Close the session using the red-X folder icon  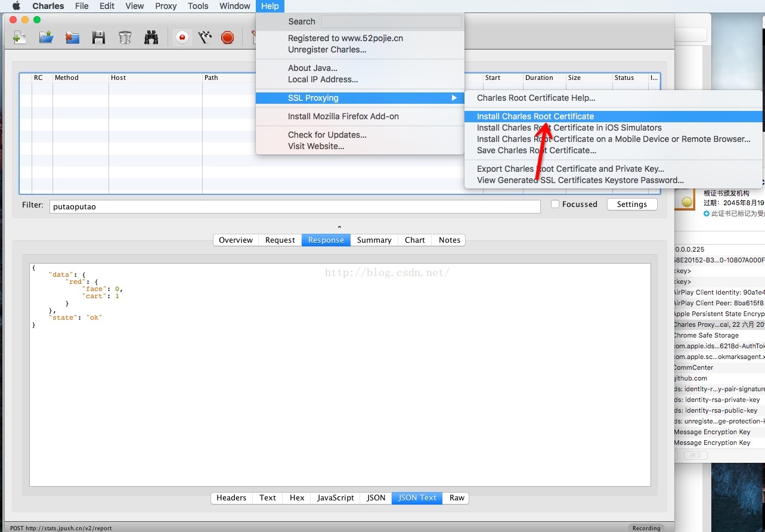pos(72,38)
